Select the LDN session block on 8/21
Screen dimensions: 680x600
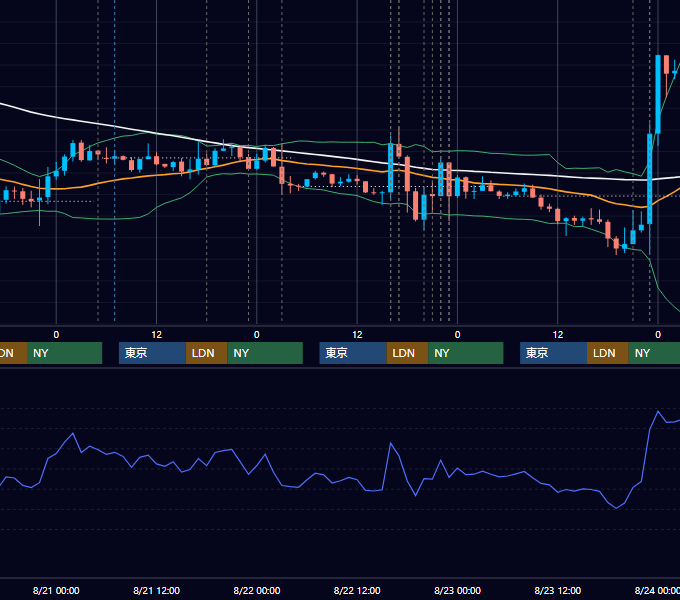(206, 353)
